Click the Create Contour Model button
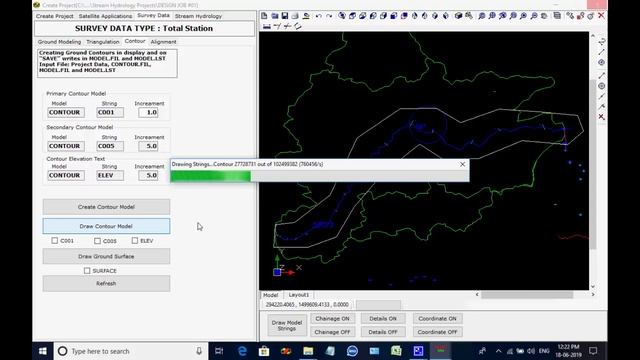Viewport: 640px width, 360px height. pos(106,207)
